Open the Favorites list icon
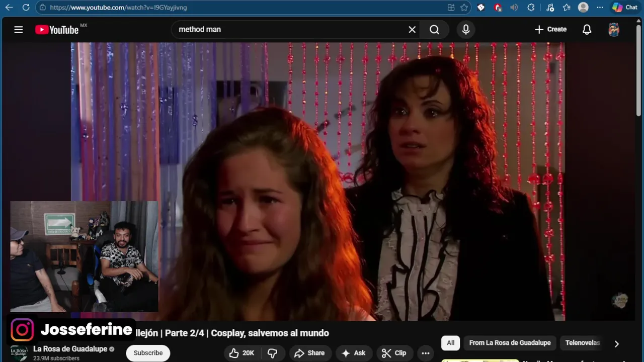This screenshot has width=644, height=362. point(567,8)
